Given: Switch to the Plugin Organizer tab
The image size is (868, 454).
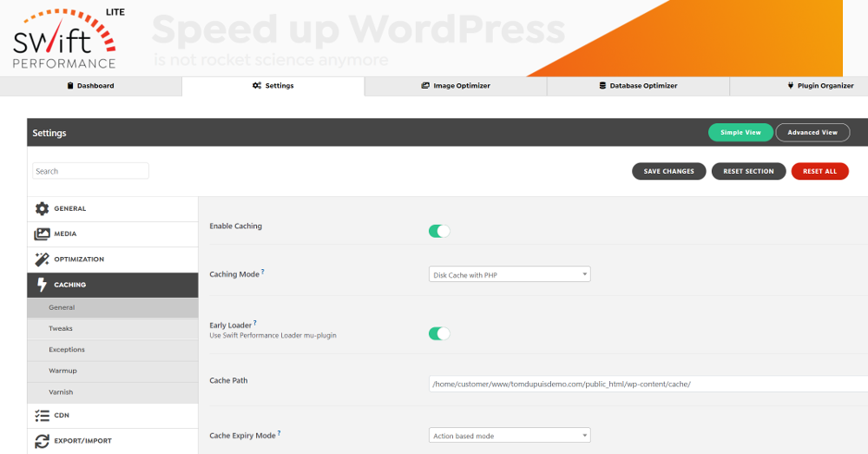Looking at the screenshot, I should point(799,86).
